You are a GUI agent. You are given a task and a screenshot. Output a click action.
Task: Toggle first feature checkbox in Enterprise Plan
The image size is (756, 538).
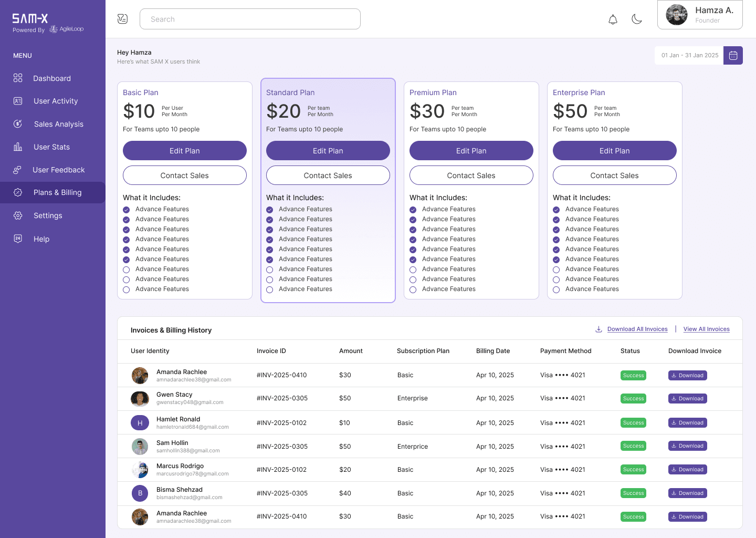(556, 210)
